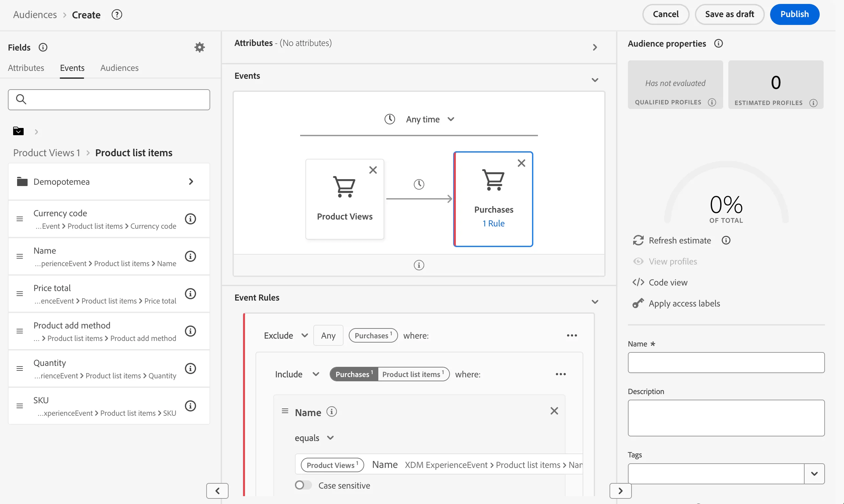The height and width of the screenshot is (504, 844).
Task: Expand the Attributes section
Action: point(595,47)
